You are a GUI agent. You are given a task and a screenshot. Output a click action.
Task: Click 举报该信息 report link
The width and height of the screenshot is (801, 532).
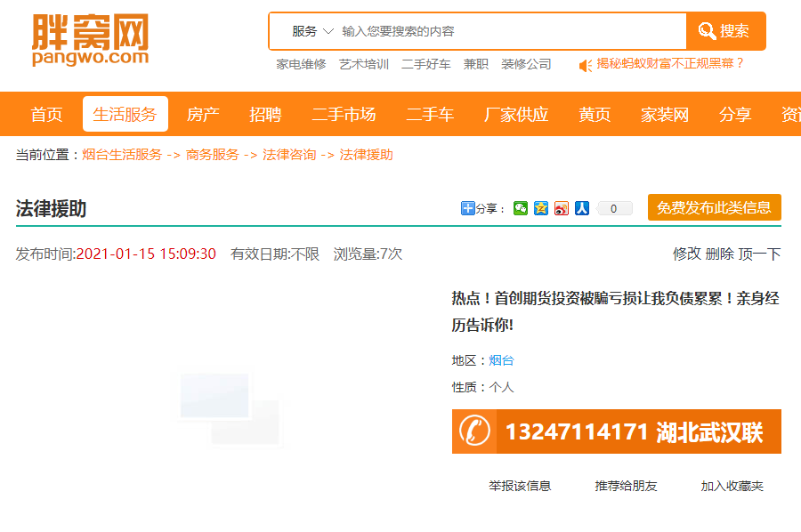[520, 486]
